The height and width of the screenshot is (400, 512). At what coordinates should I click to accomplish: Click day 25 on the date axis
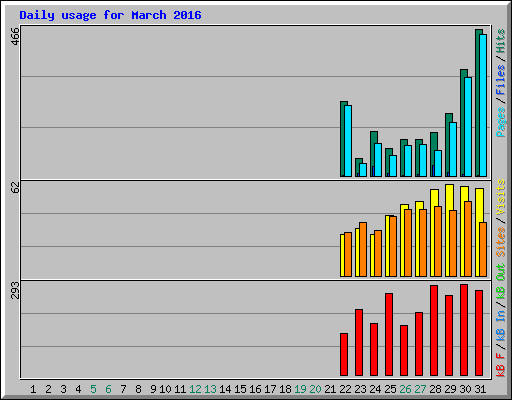[390, 389]
